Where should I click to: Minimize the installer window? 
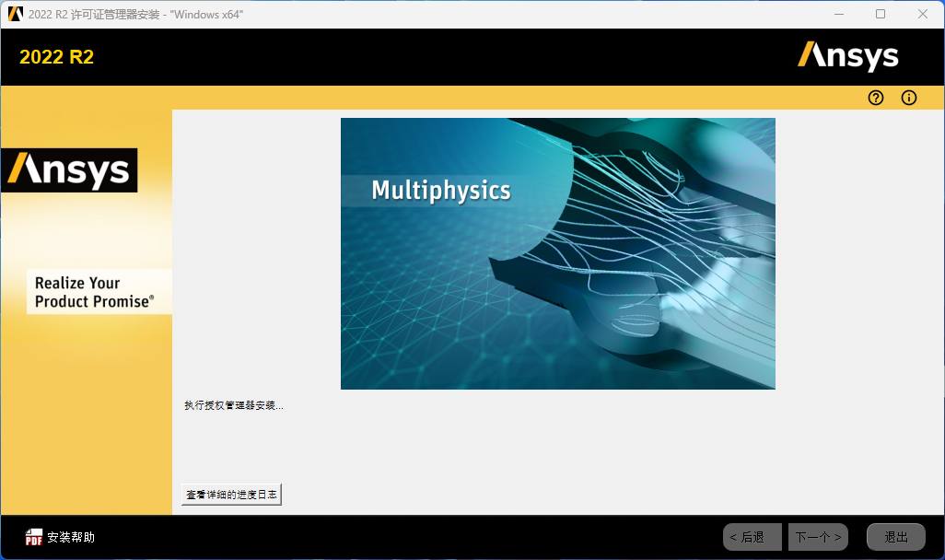(x=839, y=14)
